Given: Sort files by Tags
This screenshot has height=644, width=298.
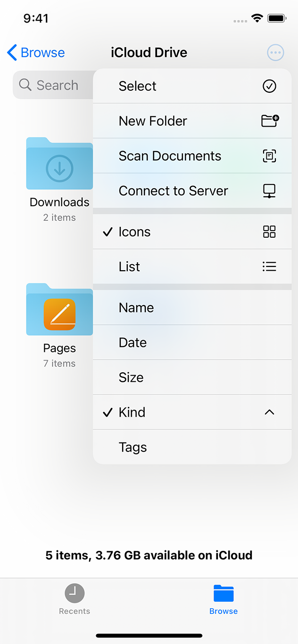Looking at the screenshot, I should click(x=192, y=447).
